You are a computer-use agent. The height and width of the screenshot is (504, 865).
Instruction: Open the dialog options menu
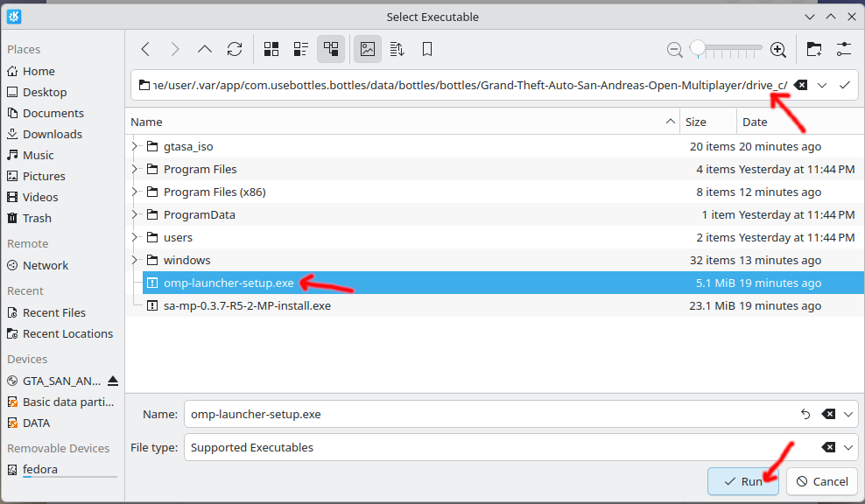(844, 50)
